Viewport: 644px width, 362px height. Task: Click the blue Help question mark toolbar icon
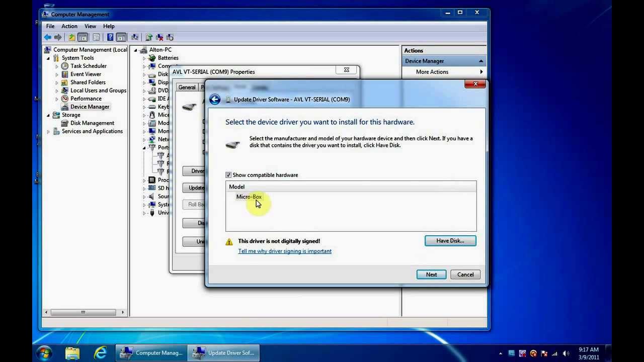110,37
